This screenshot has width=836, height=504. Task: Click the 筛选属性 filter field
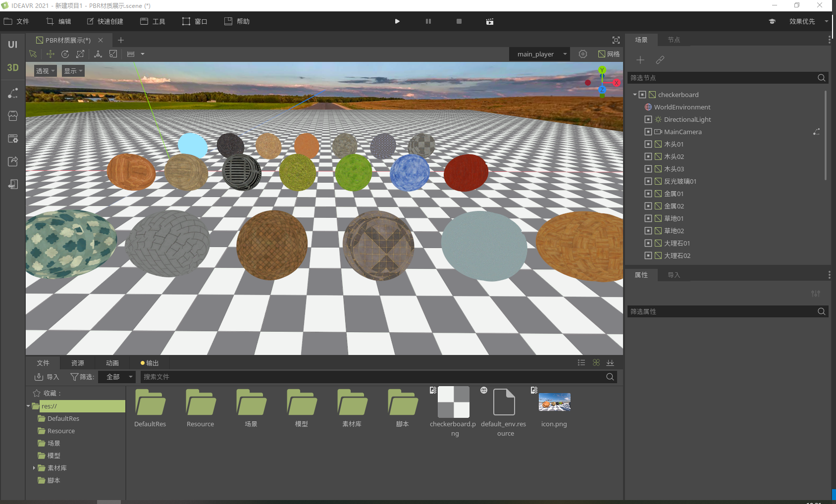728,311
